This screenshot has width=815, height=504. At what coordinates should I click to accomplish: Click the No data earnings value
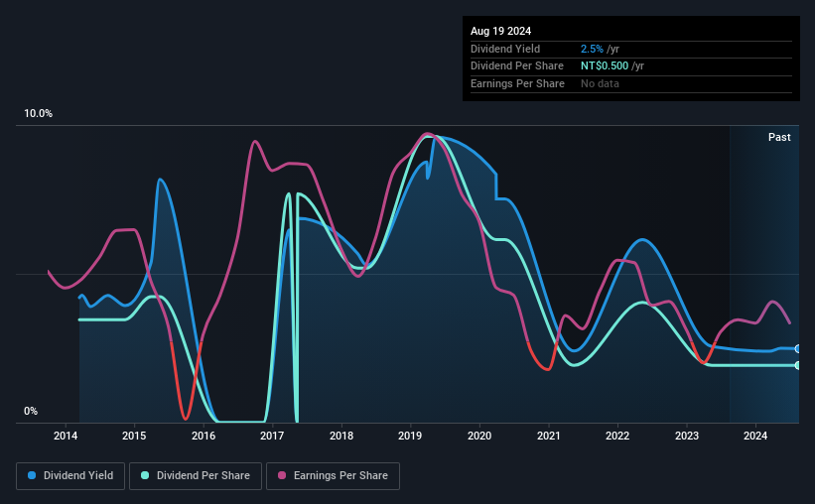(600, 83)
